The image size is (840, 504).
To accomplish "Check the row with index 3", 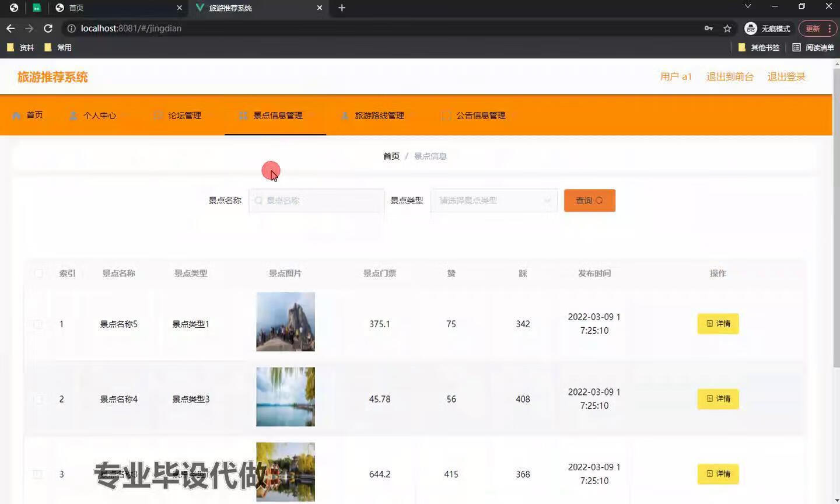I will (x=38, y=474).
